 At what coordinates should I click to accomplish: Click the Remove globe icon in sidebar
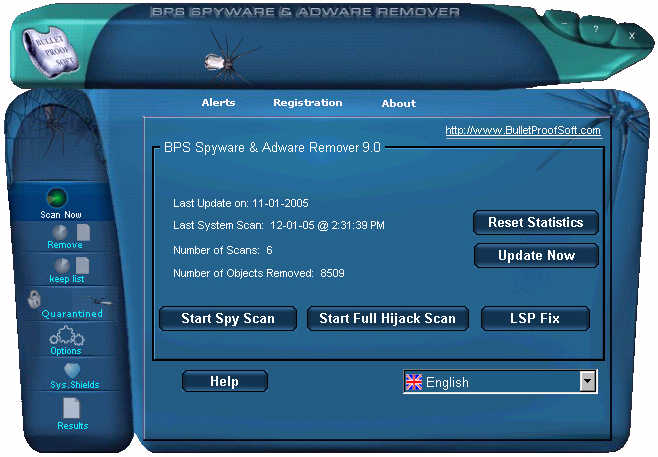60,232
